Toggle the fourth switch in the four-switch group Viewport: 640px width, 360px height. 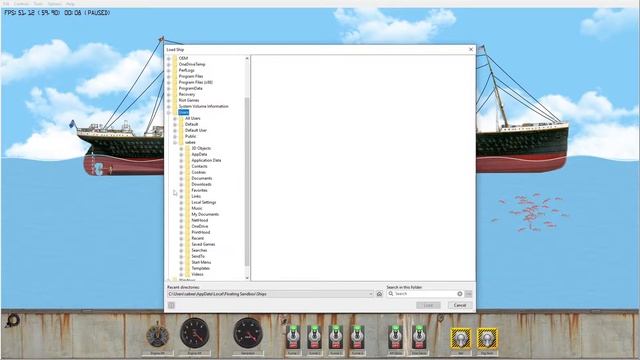[357, 337]
